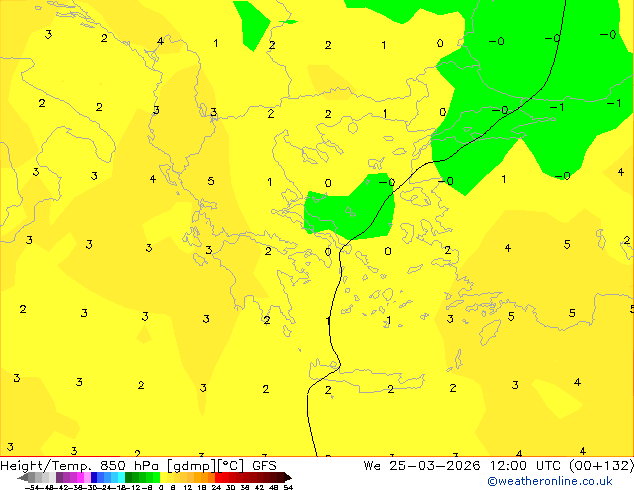Screen dimensions: 634x490
Task: Pick the yellow legend swatch right of 0
Action: pyautogui.click(x=163, y=478)
